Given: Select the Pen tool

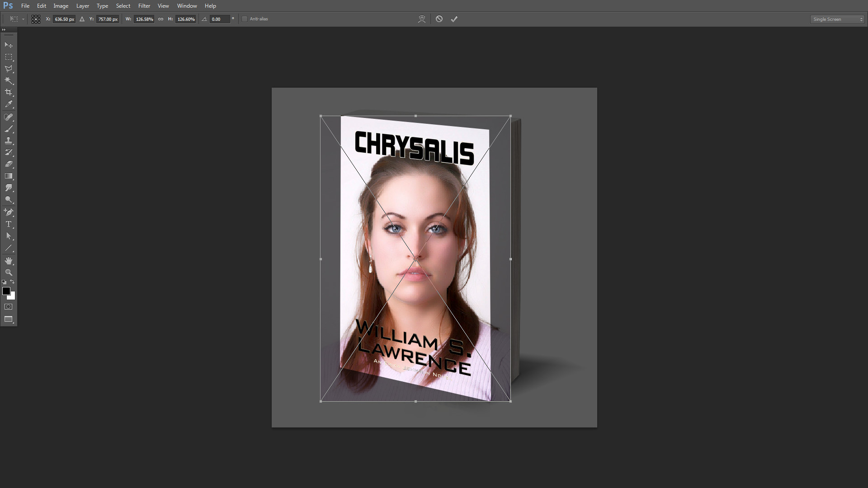Looking at the screenshot, I should (x=9, y=212).
